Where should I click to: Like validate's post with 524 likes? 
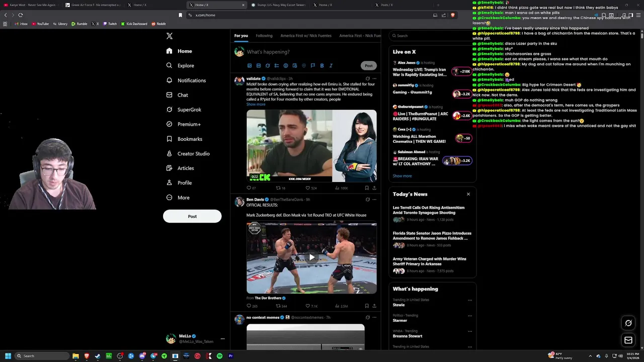(x=311, y=188)
